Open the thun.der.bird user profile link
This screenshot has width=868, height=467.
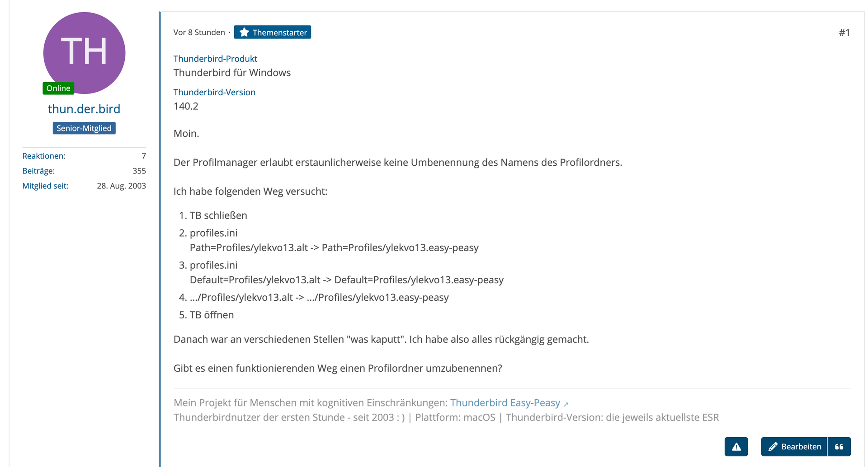pyautogui.click(x=84, y=109)
